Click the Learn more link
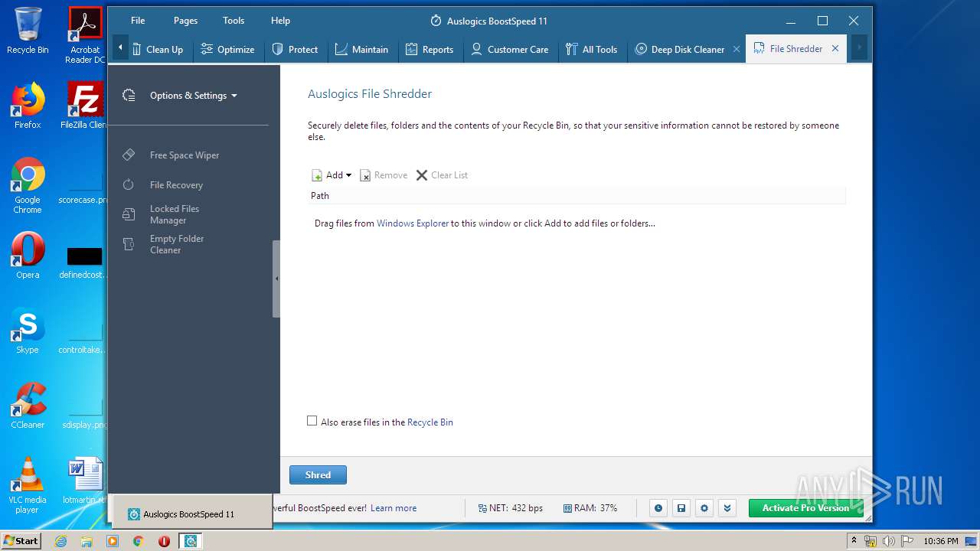980x551 pixels. click(x=394, y=508)
